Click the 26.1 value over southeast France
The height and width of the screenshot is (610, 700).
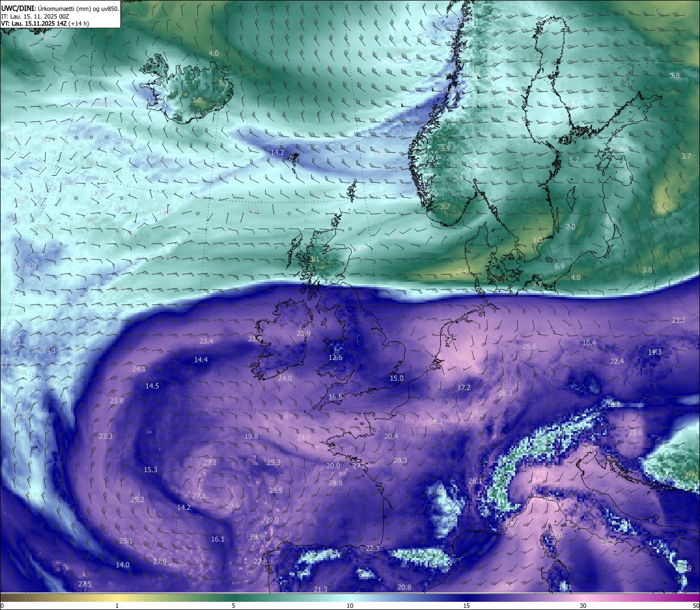click(475, 481)
